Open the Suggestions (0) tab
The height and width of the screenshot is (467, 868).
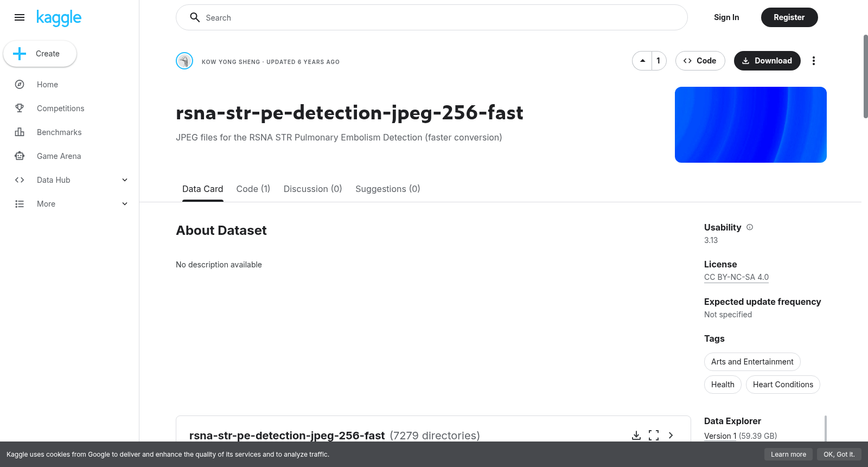click(388, 189)
